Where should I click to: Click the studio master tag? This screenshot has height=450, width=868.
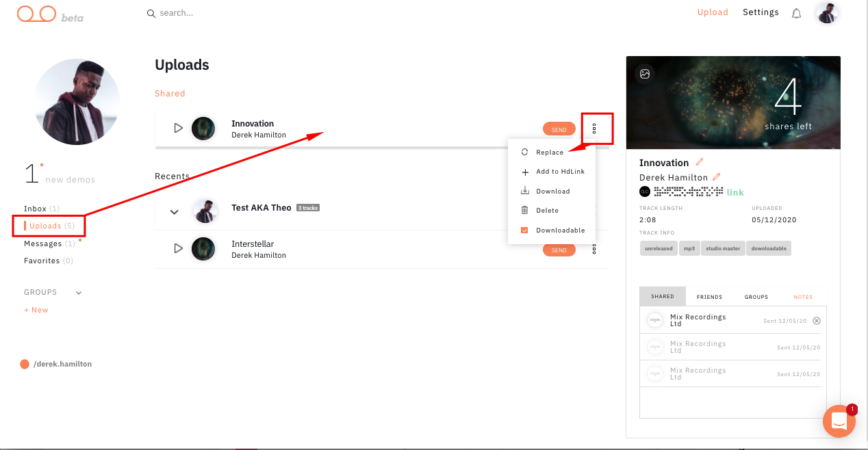[723, 248]
